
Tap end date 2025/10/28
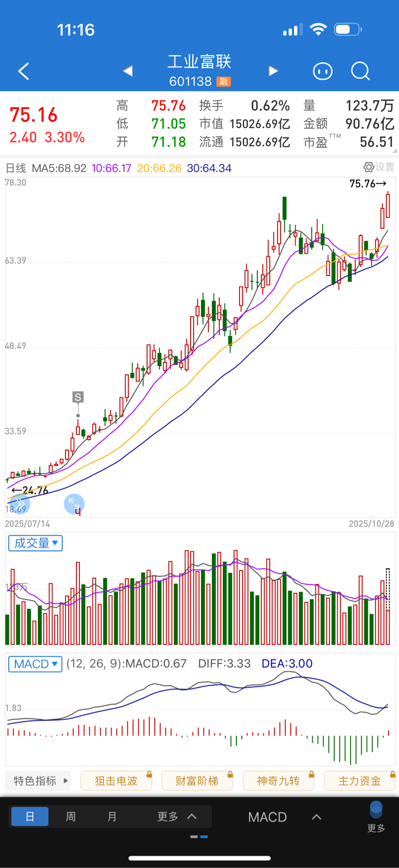pos(371,524)
